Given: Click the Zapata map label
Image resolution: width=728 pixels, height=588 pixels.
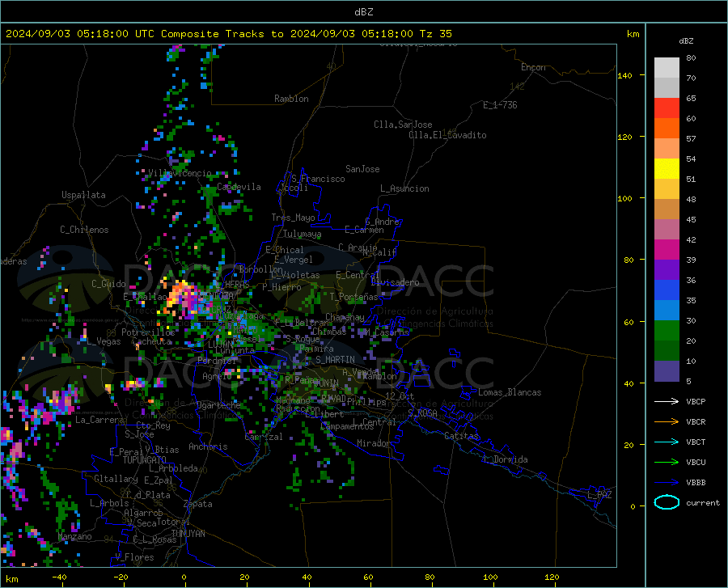Looking at the screenshot, I should click(198, 504).
